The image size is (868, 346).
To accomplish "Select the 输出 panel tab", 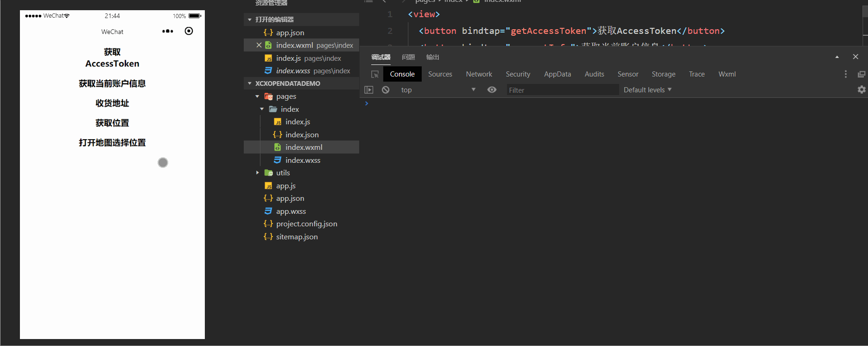I will click(x=432, y=57).
